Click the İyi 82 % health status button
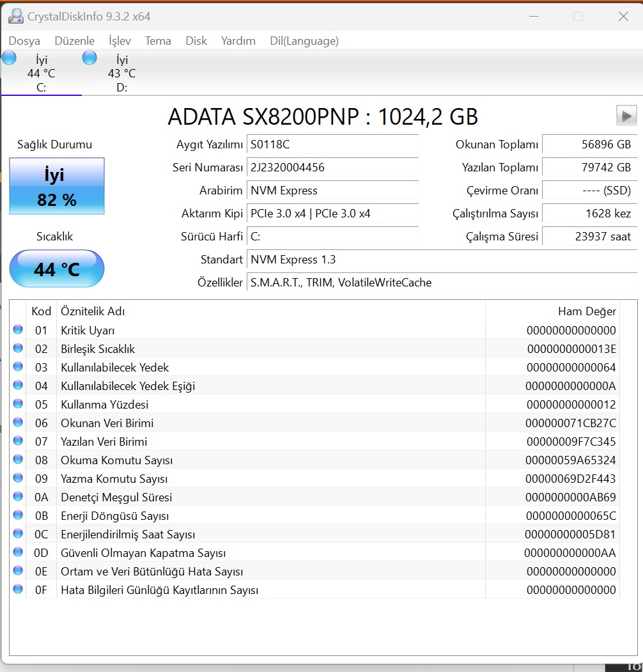This screenshot has width=643, height=672. pos(57,186)
